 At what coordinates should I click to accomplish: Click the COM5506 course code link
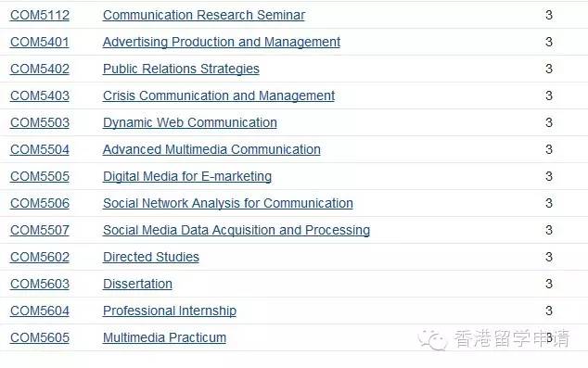tap(40, 204)
